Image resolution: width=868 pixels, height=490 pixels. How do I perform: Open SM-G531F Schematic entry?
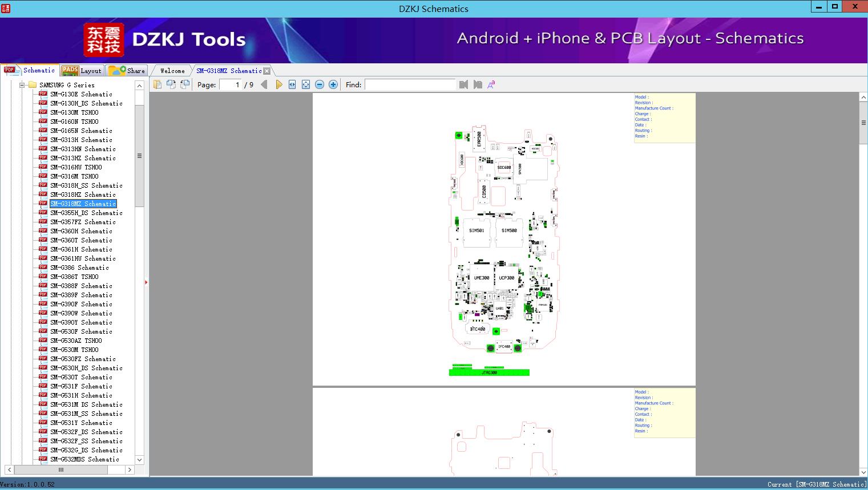coord(81,386)
